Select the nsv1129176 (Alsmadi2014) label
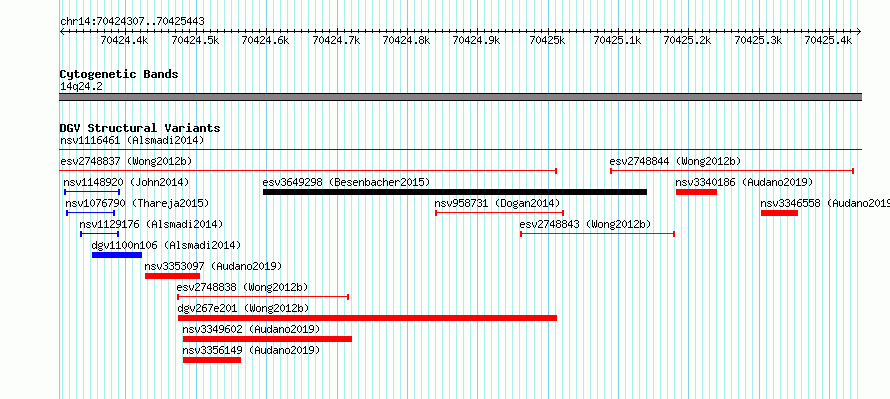The width and height of the screenshot is (890, 399). tap(151, 224)
